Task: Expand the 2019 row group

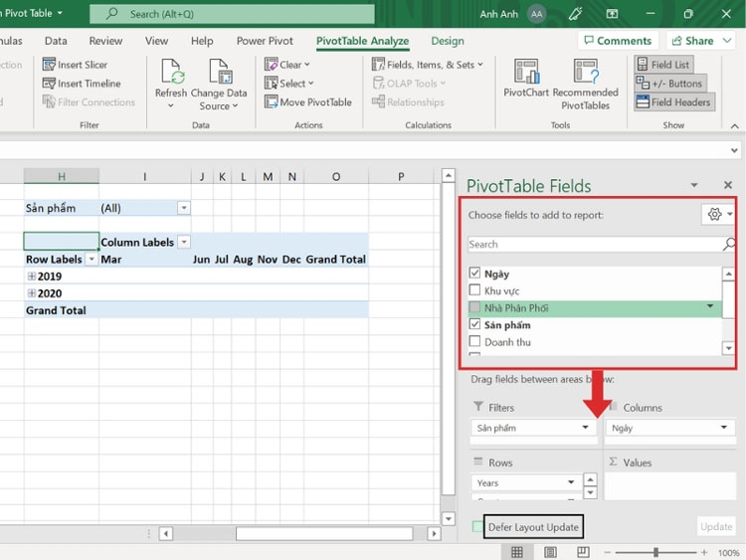Action: (32, 276)
